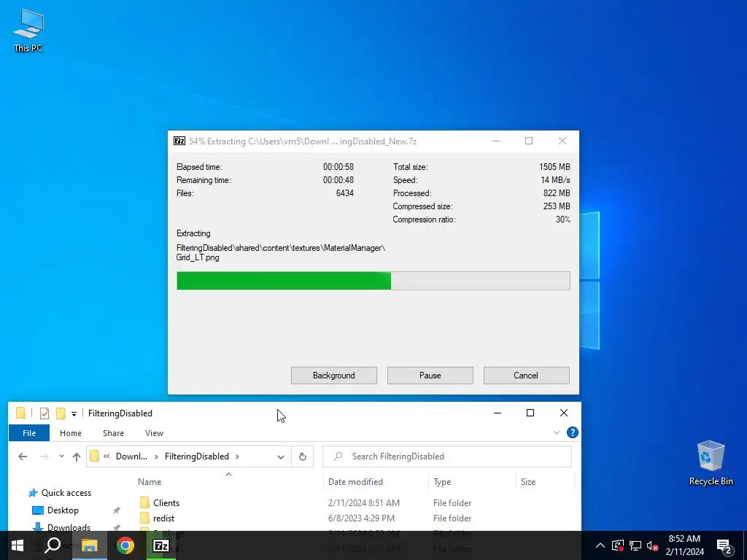Open Downloads in navigation pane
This screenshot has width=747, height=560.
pyautogui.click(x=69, y=527)
